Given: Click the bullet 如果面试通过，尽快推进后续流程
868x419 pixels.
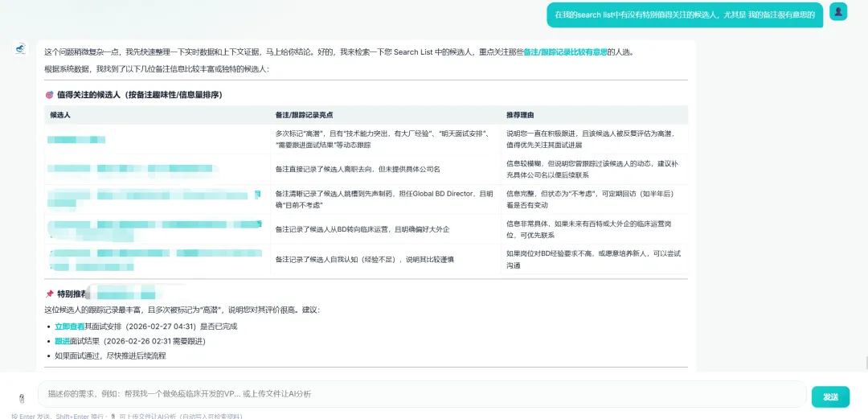Looking at the screenshot, I should coord(110,355).
